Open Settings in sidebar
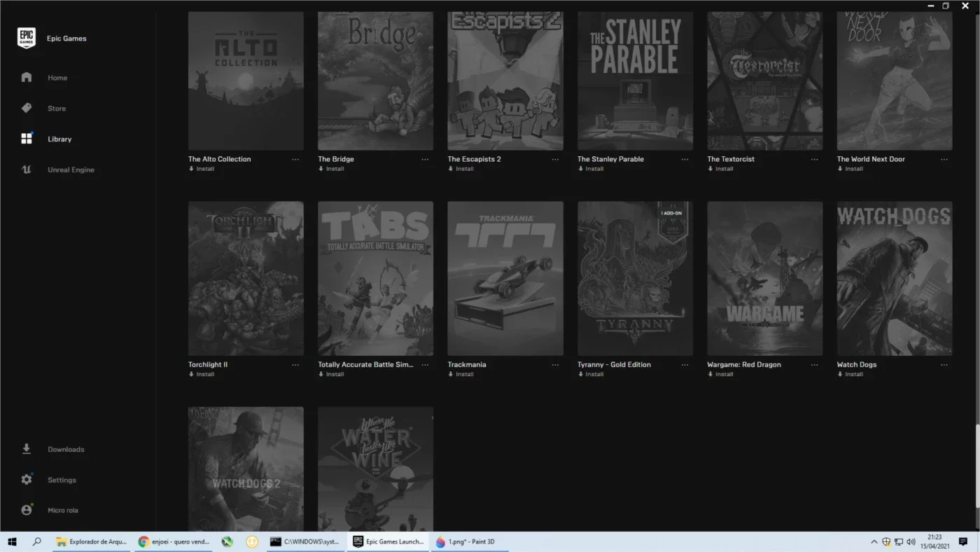The image size is (980, 552). click(x=62, y=480)
